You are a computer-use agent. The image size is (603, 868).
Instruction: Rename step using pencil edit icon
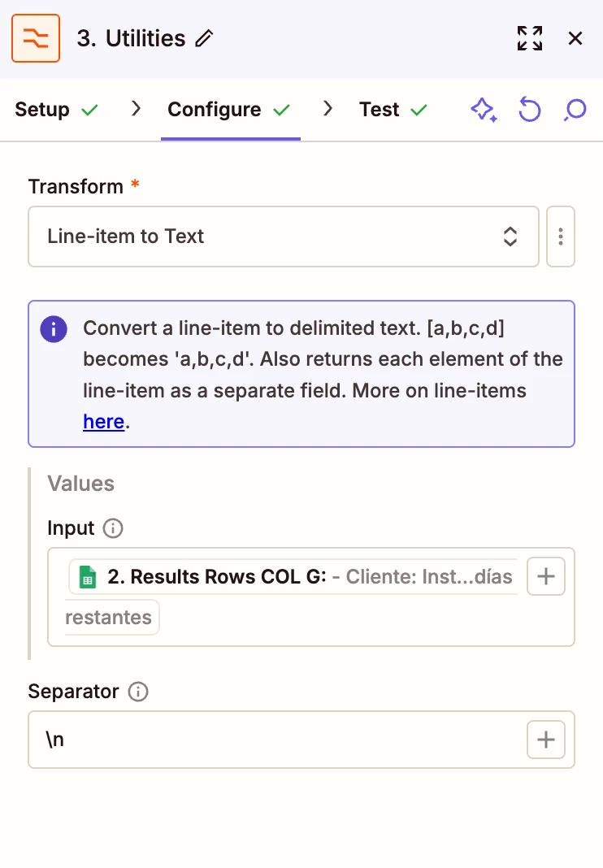pyautogui.click(x=205, y=38)
